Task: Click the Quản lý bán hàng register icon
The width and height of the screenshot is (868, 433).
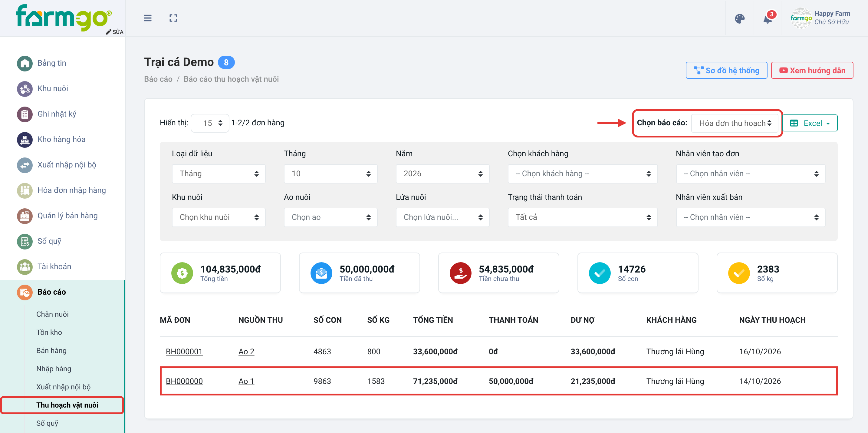Action: 25,216
